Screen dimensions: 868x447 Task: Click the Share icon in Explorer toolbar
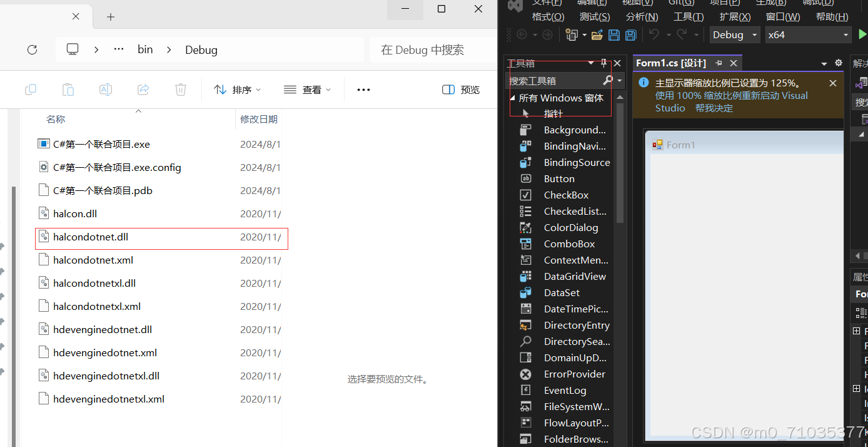click(143, 90)
